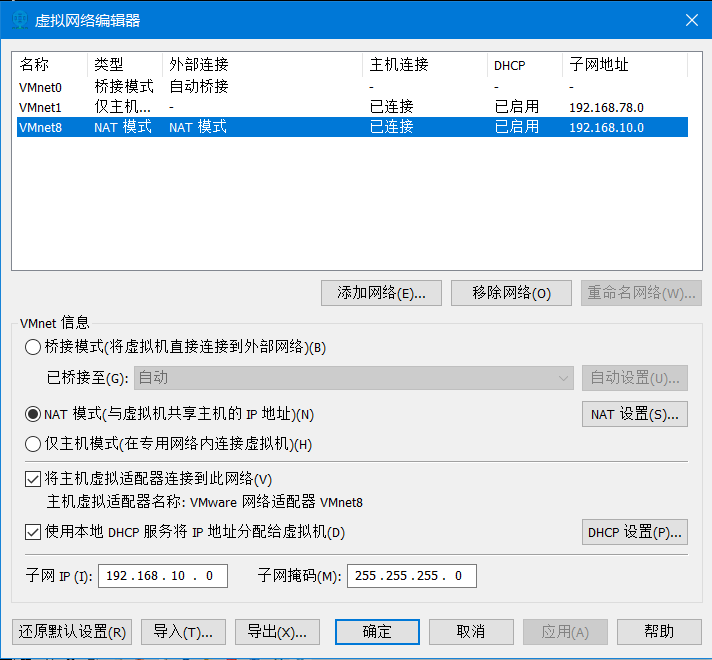Click 添加网络(E)... button
This screenshot has height=660, width=712.
tap(381, 293)
